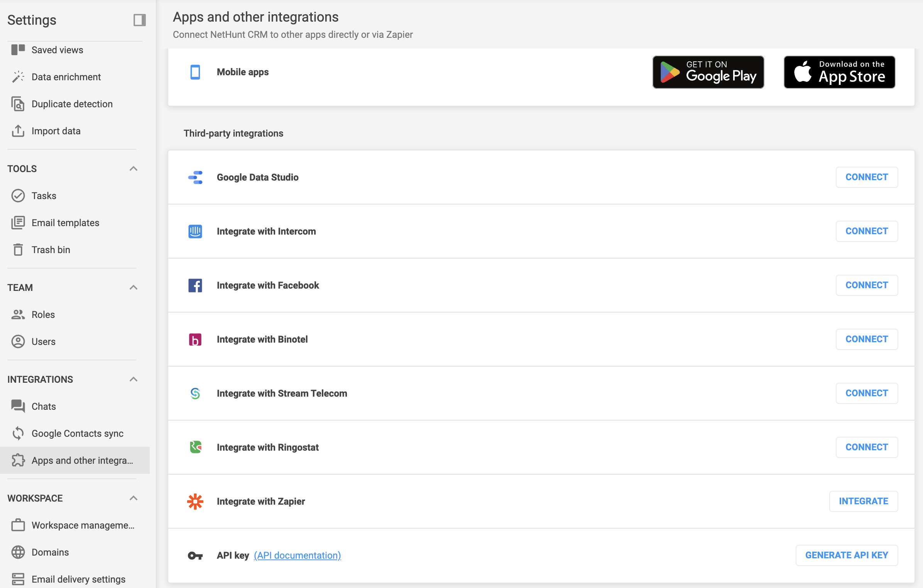923x588 pixels.
Task: Click Get it on Google Play button
Action: point(708,72)
